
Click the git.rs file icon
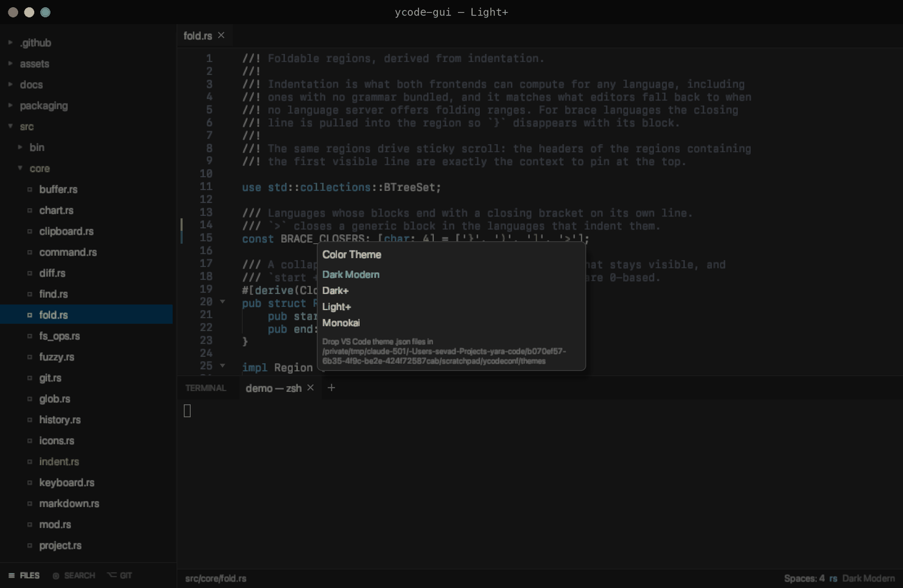coord(30,378)
